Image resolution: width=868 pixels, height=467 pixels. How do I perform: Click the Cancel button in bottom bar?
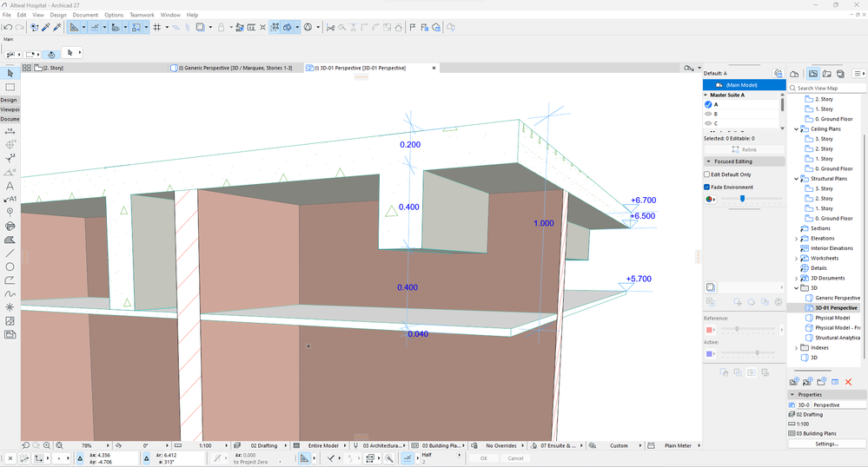[515, 458]
